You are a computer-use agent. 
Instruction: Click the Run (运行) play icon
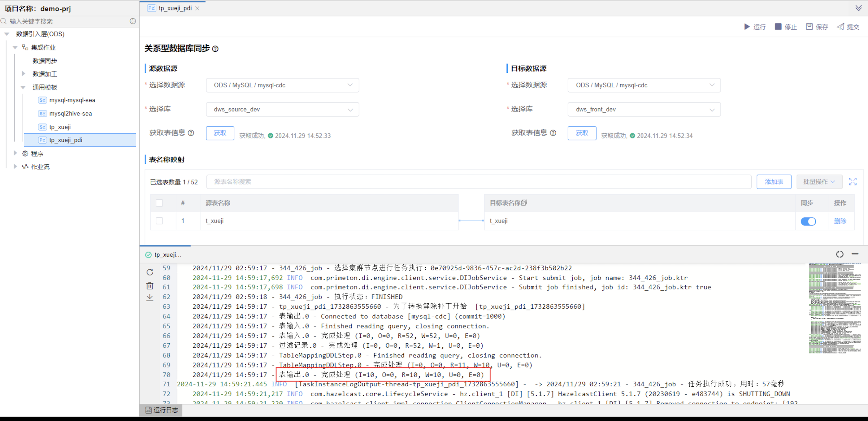[x=747, y=27]
